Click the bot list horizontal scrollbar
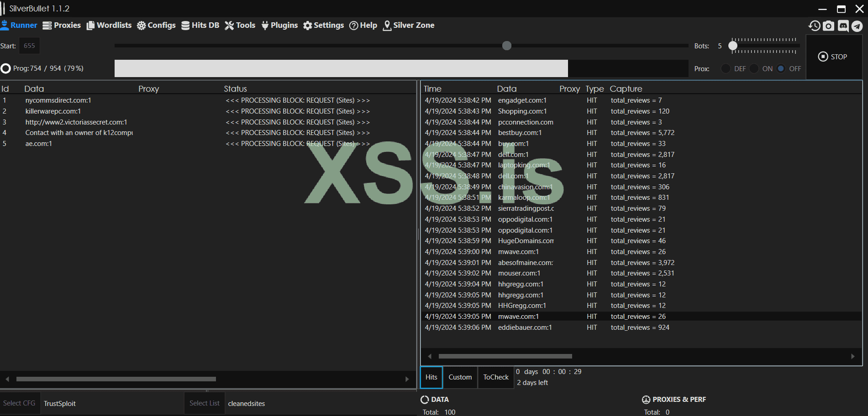Screen dimensions: 868x416 116,379
